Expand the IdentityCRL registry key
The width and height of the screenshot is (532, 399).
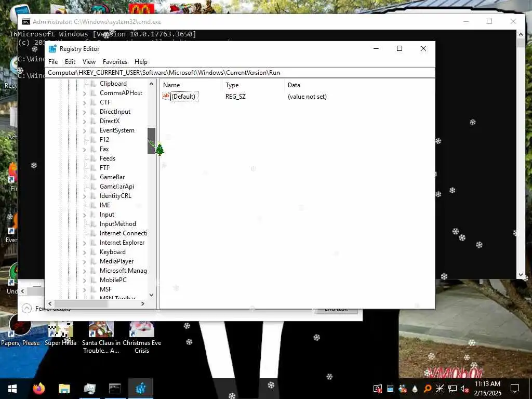click(x=85, y=196)
